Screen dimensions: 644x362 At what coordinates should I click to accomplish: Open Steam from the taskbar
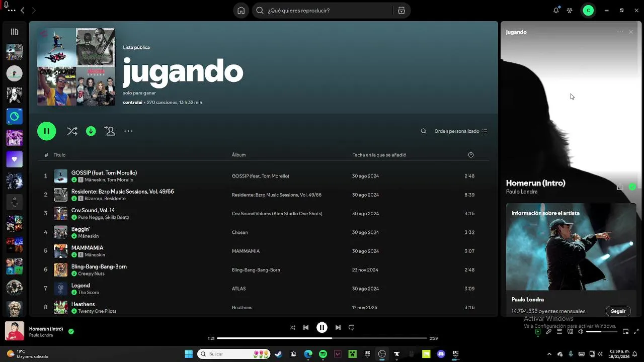[x=278, y=354]
